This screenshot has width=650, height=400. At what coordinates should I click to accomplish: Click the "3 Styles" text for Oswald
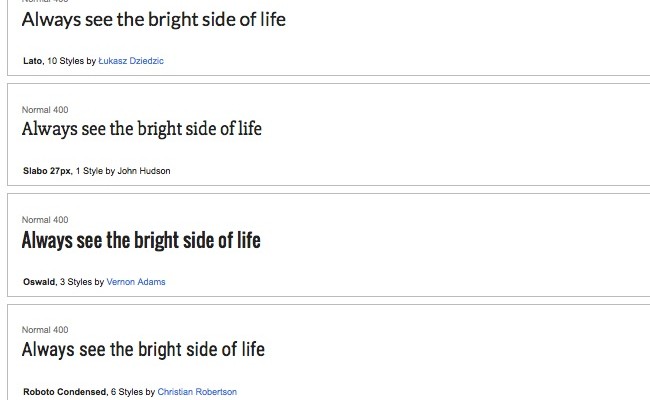click(76, 282)
